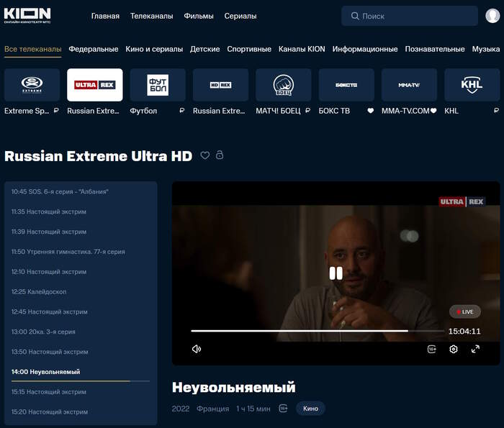
Task: Switch to Федеральные channels tab
Action: pyautogui.click(x=94, y=49)
